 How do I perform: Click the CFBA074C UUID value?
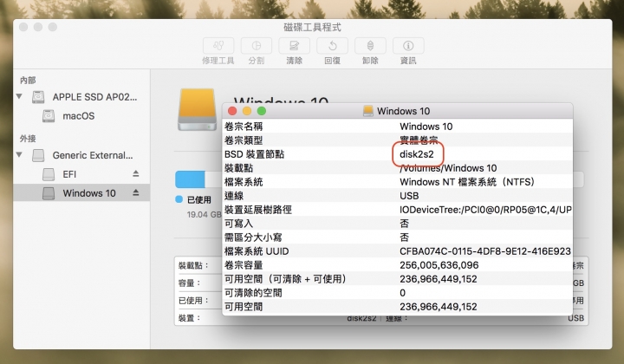(485, 251)
